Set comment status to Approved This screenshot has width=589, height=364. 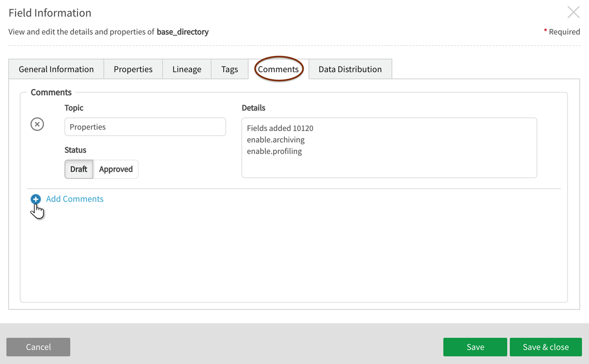(116, 169)
